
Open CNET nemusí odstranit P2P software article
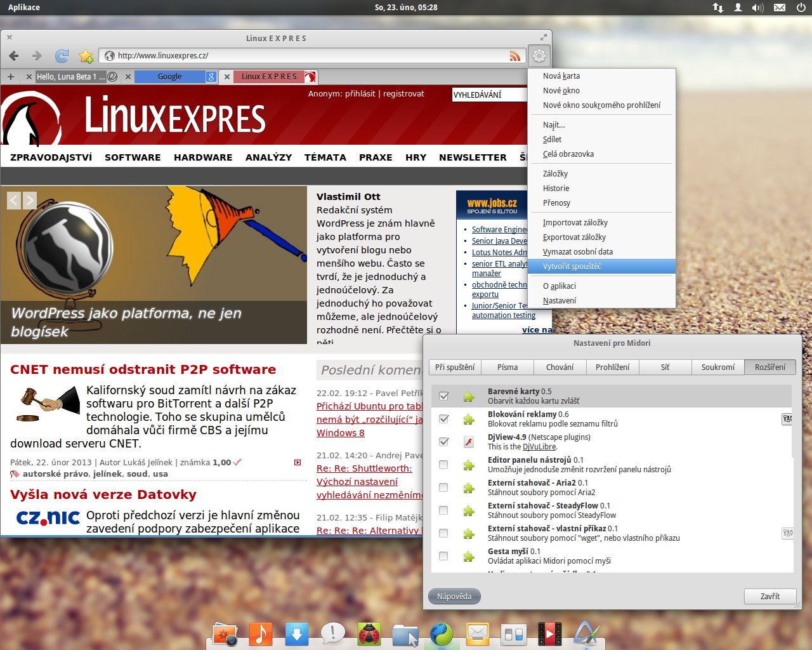(x=143, y=369)
